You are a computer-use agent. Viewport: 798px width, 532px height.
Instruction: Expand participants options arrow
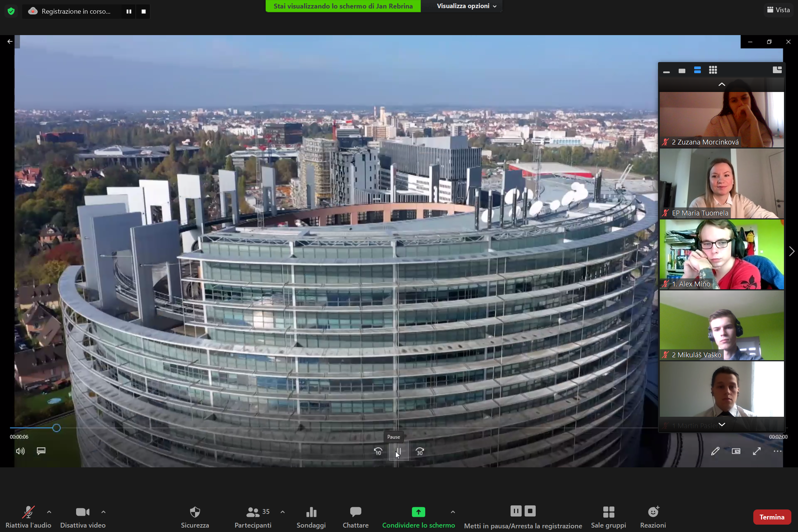click(283, 512)
